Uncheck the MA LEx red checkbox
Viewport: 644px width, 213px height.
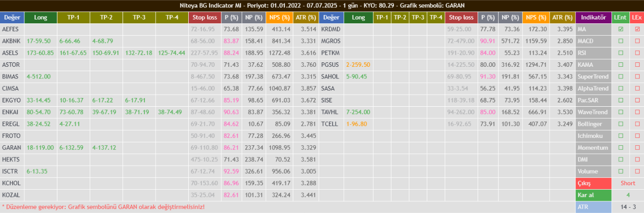tap(637, 29)
